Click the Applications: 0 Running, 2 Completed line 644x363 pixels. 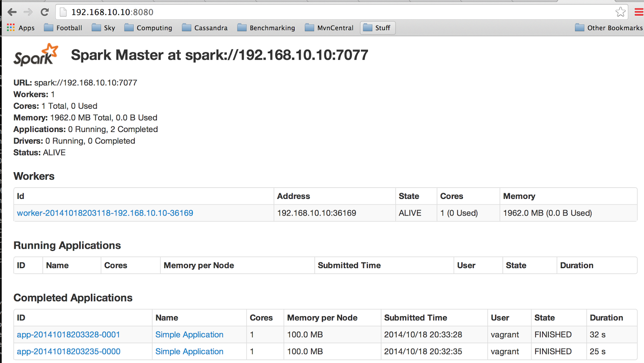click(86, 129)
